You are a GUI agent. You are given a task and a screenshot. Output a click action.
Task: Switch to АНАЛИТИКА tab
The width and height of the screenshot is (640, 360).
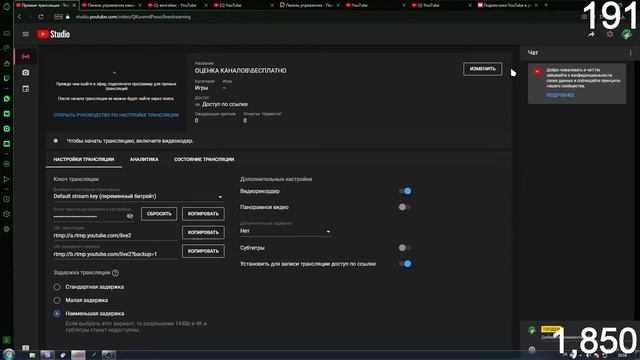[144, 160]
